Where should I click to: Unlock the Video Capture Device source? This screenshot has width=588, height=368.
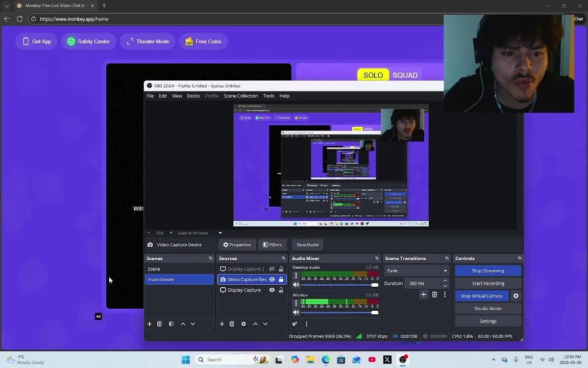281,280
